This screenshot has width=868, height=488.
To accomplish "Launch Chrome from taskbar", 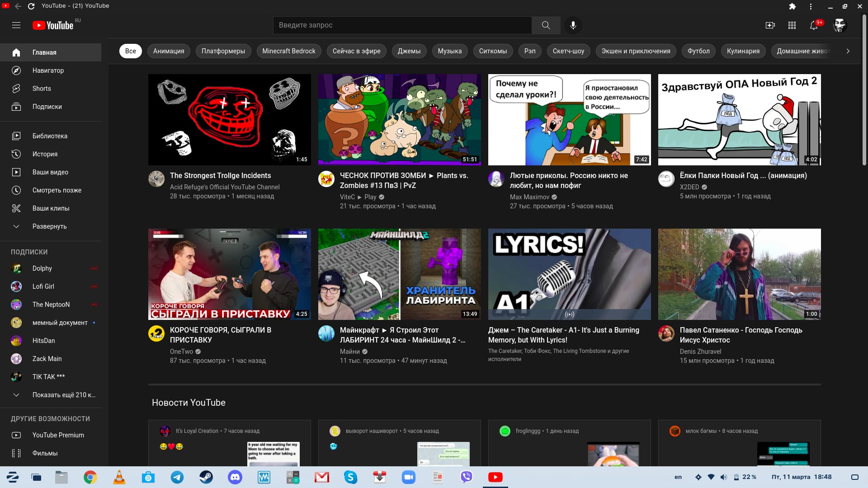I will click(90, 477).
